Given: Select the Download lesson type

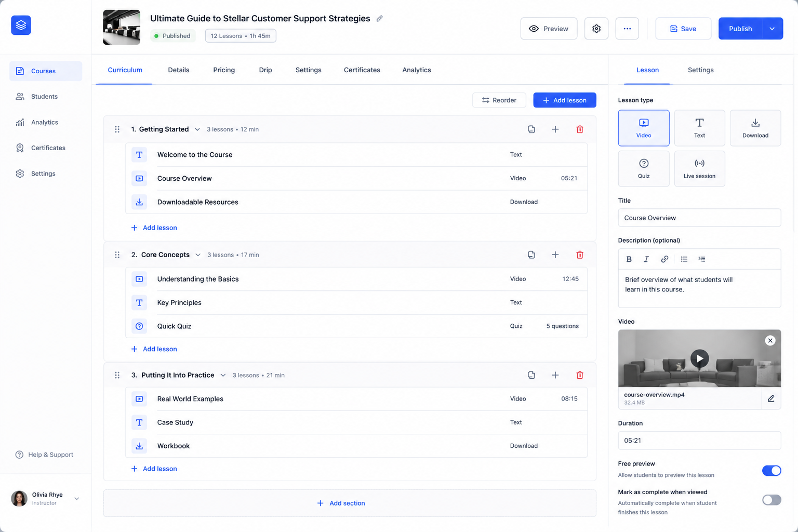Looking at the screenshot, I should click(755, 128).
